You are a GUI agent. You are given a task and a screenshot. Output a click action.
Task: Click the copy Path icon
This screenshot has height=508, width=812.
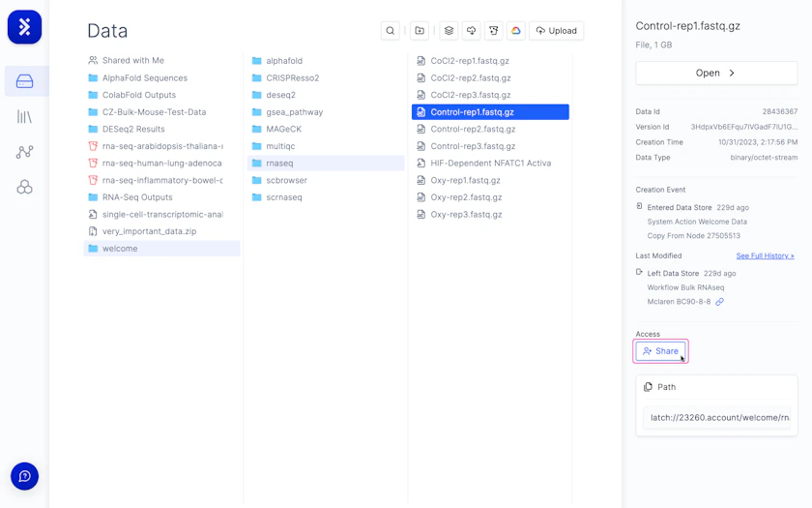coord(648,387)
